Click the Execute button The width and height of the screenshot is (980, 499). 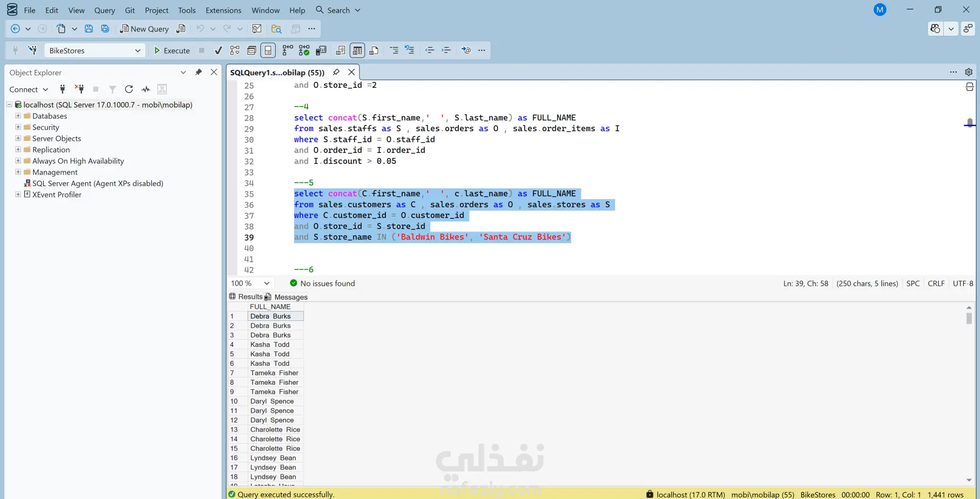point(173,51)
